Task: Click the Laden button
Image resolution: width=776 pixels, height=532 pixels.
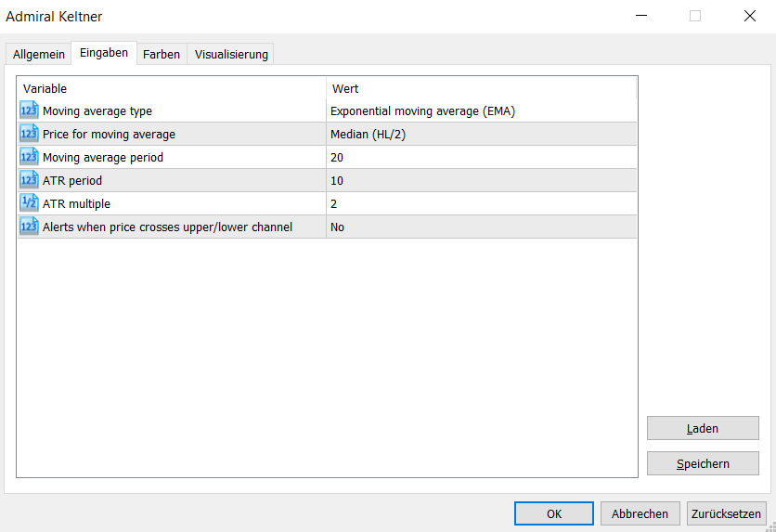Action: click(x=703, y=428)
